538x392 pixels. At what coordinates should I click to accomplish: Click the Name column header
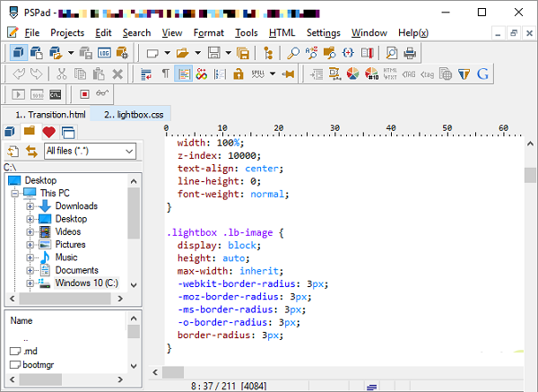pos(22,320)
